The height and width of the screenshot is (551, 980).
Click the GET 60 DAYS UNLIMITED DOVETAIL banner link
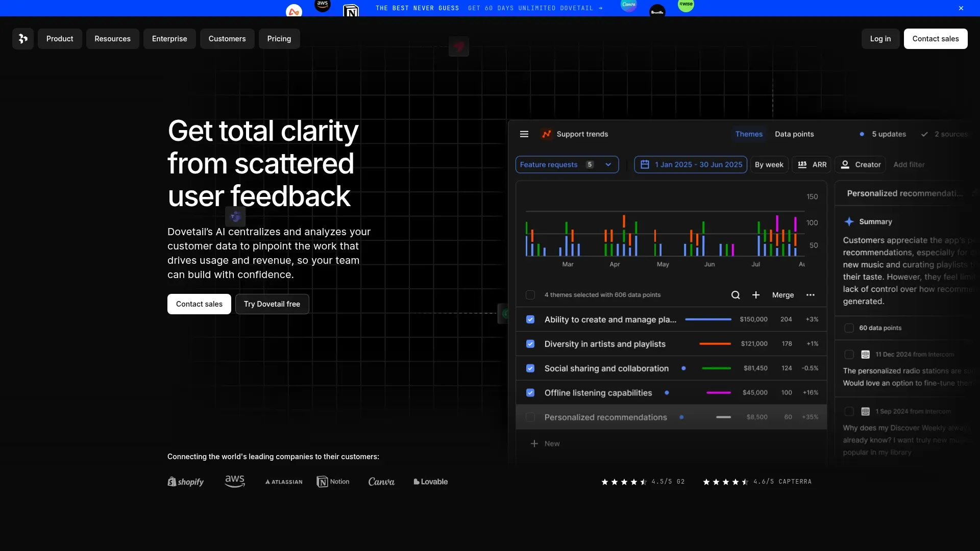(535, 8)
